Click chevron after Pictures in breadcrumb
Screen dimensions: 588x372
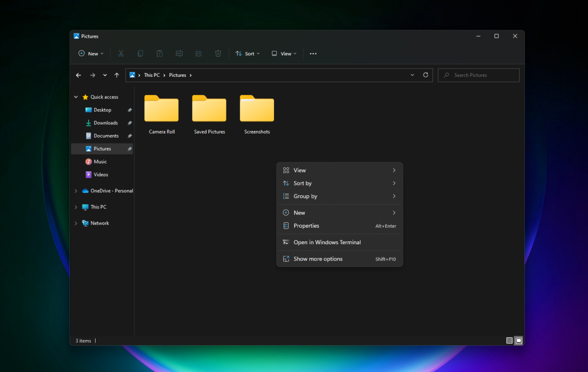tap(191, 75)
